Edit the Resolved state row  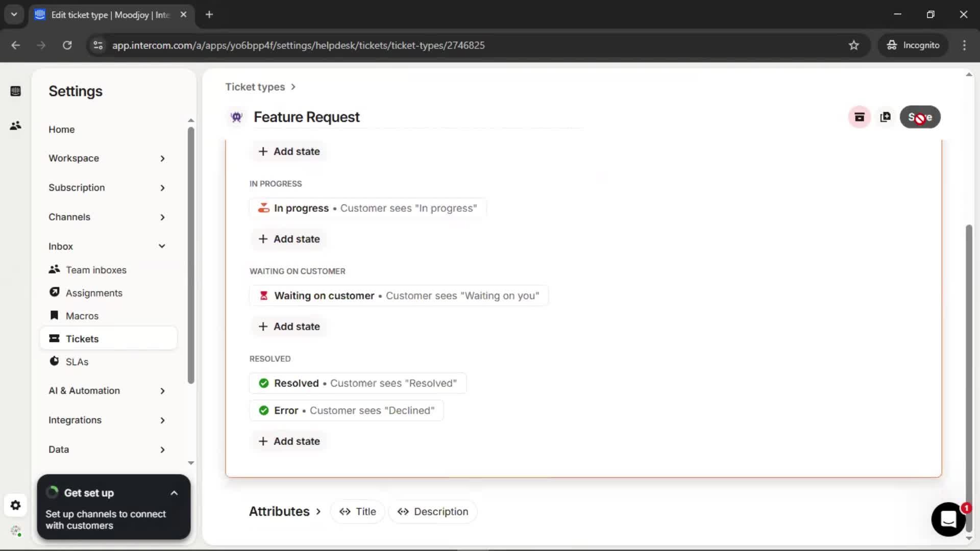point(358,383)
